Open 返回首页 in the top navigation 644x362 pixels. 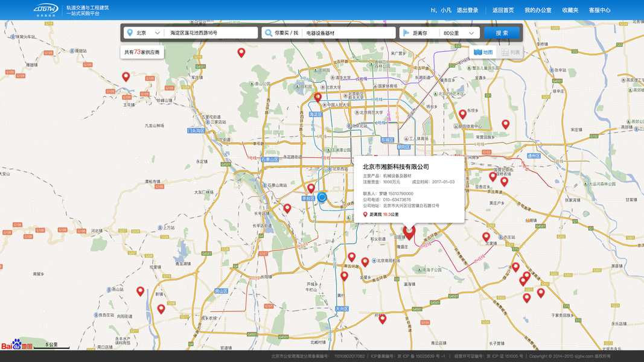click(503, 10)
